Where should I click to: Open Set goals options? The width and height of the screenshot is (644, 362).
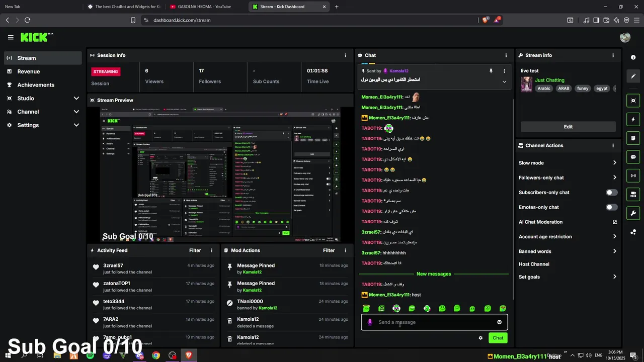[568, 277]
